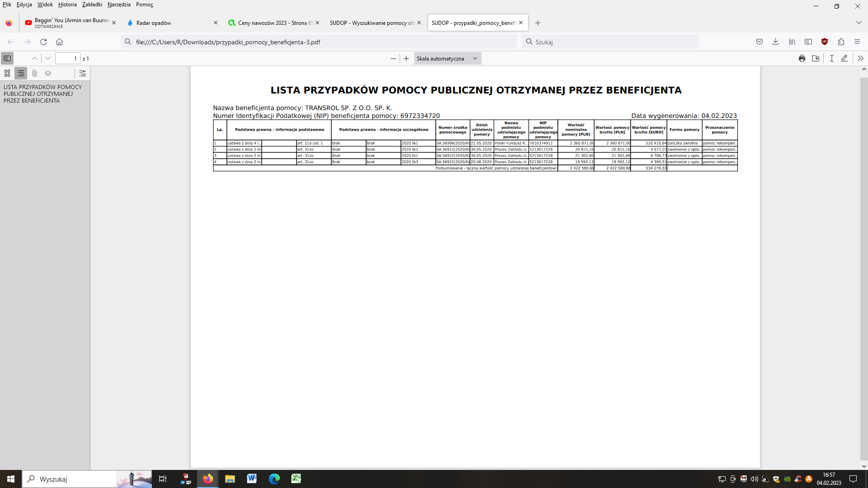The image size is (868, 488).
Task: Show page thumbnails view in sidebar
Action: click(7, 73)
